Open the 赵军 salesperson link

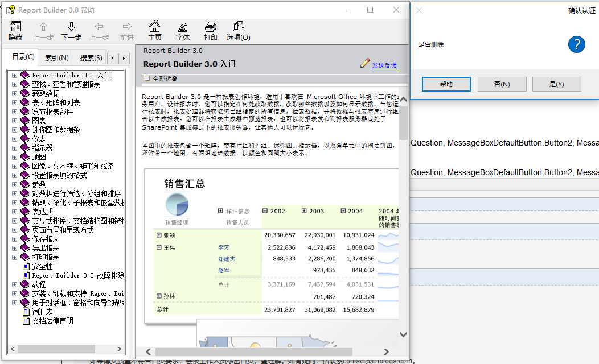[224, 270]
